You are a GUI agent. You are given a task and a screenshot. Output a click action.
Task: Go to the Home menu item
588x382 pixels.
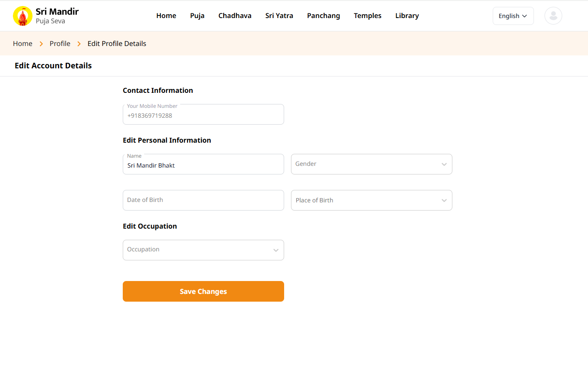166,16
